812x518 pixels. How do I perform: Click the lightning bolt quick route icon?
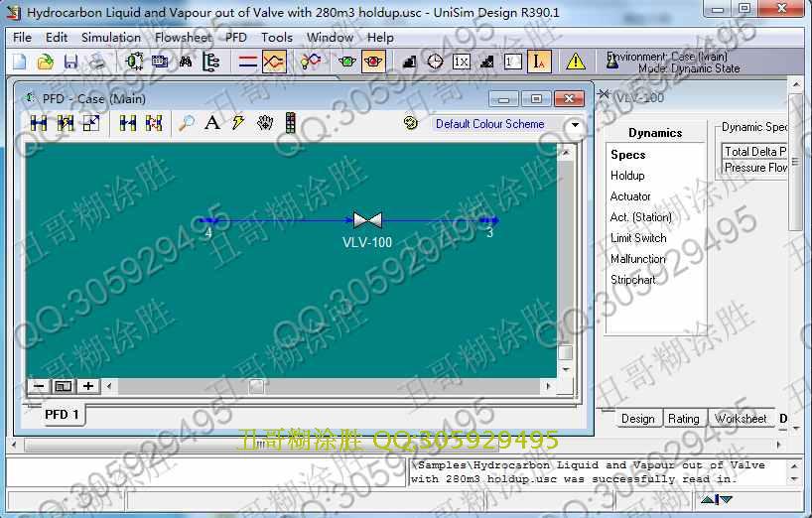(x=238, y=123)
